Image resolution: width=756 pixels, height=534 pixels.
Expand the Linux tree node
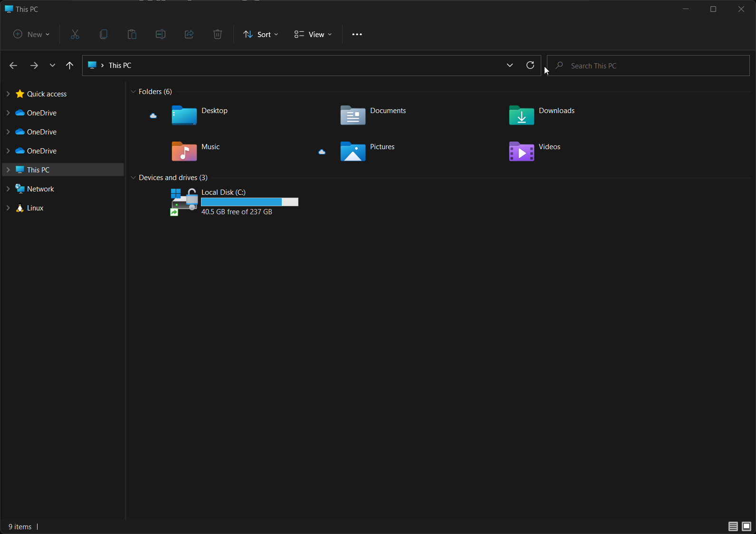tap(8, 208)
